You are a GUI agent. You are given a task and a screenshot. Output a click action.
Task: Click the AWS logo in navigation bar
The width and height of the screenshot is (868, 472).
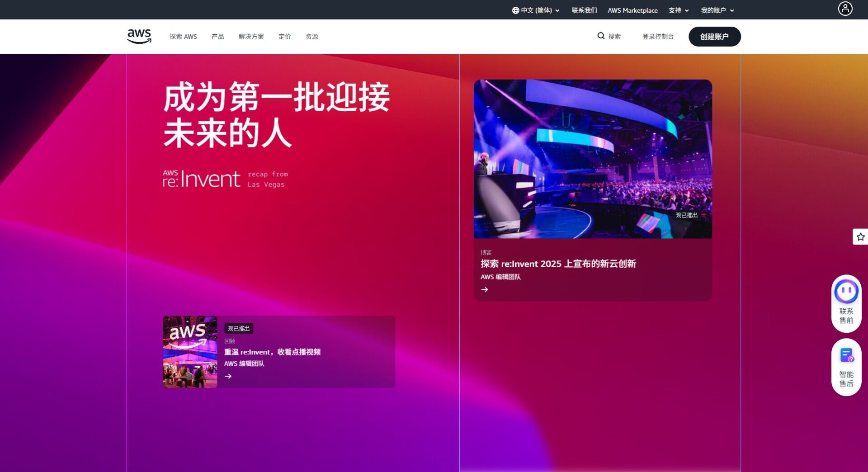[x=139, y=36]
